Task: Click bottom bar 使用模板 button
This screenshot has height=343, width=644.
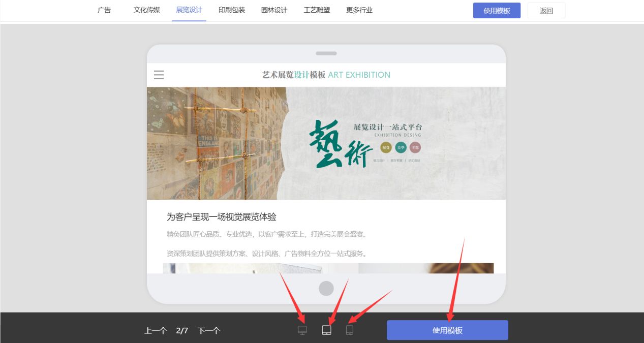Action: [447, 330]
